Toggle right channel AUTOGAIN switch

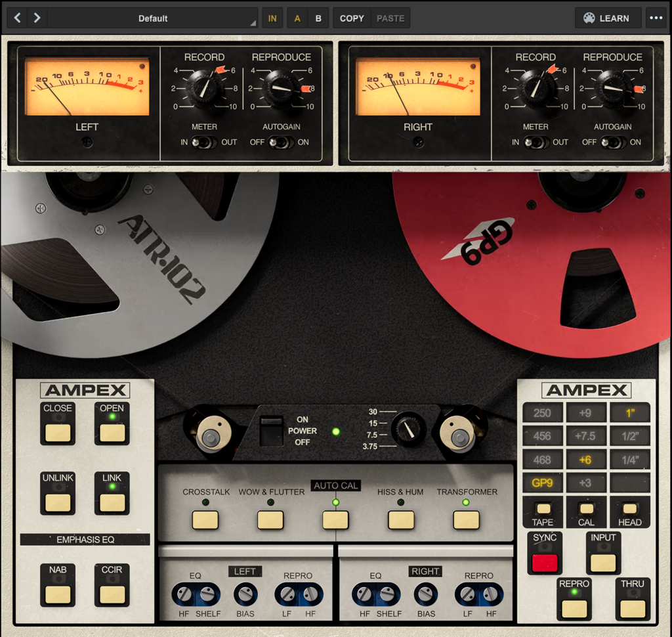pyautogui.click(x=612, y=142)
